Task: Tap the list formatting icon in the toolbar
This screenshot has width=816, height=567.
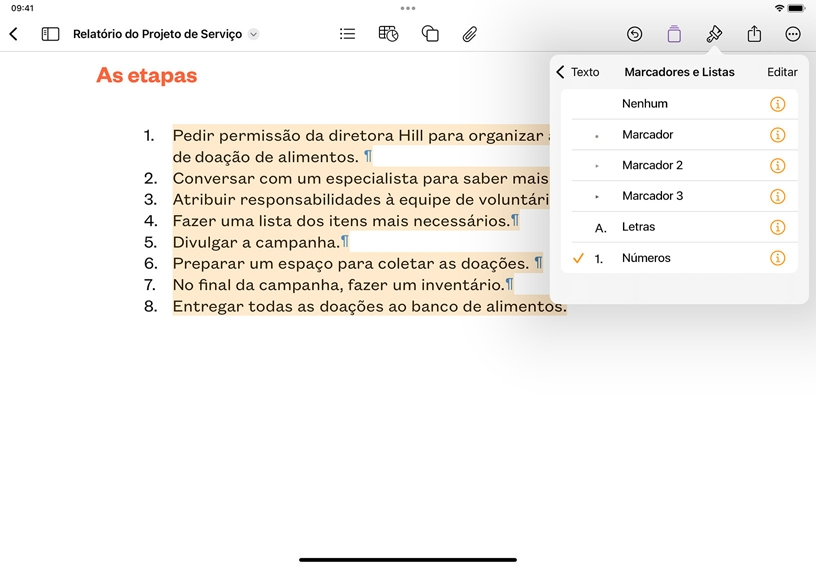Action: pos(347,34)
